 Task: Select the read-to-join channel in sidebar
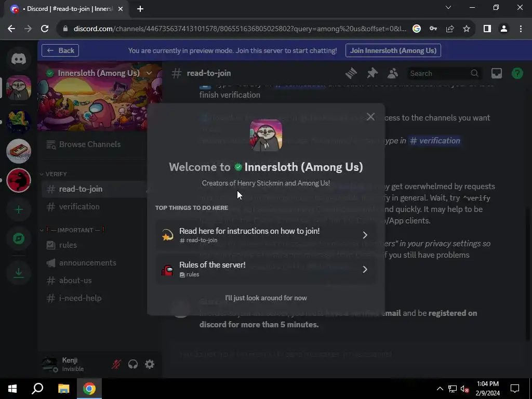pyautogui.click(x=95, y=189)
